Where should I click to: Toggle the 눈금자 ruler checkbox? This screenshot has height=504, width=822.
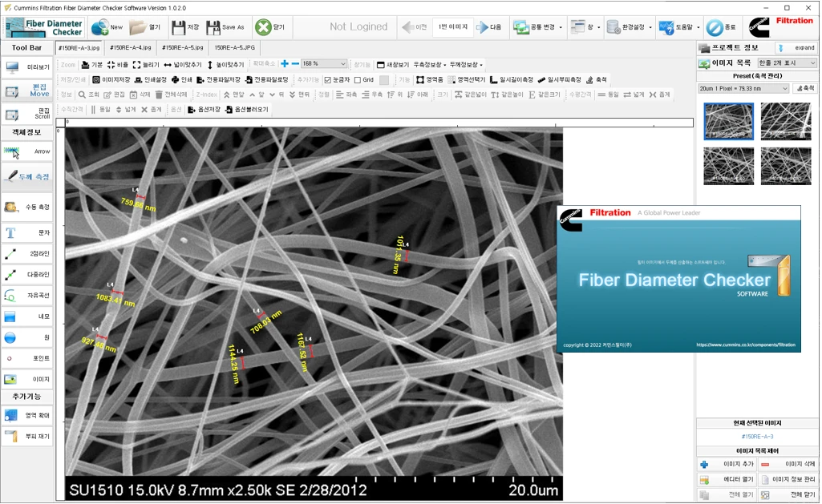(337, 79)
